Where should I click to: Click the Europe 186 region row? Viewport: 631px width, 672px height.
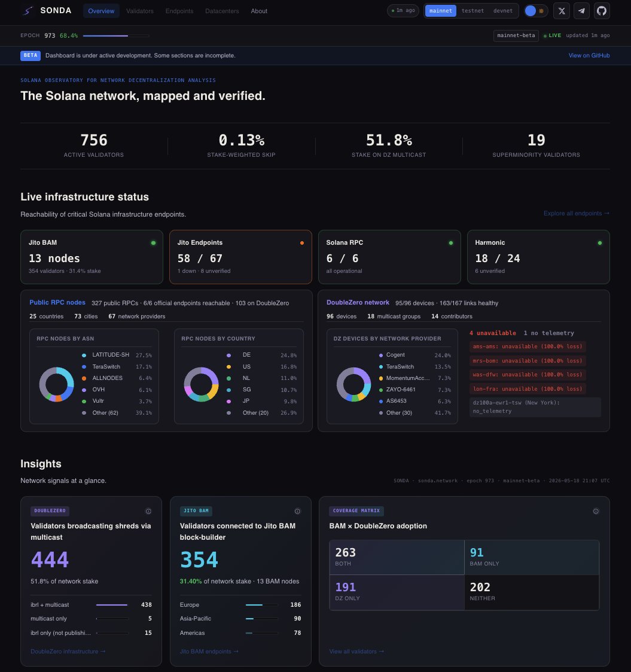click(240, 605)
